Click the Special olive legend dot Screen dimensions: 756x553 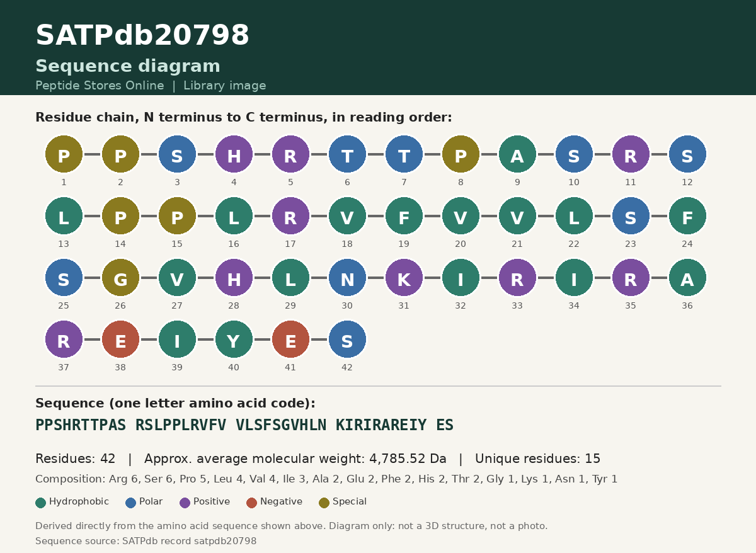tap(324, 503)
